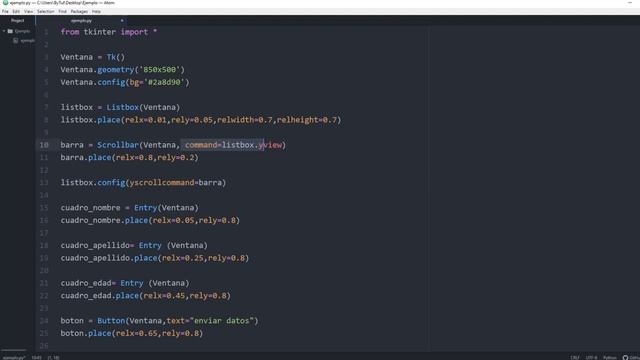Switch to the Project tree tab
640x360 pixels.
(18, 20)
